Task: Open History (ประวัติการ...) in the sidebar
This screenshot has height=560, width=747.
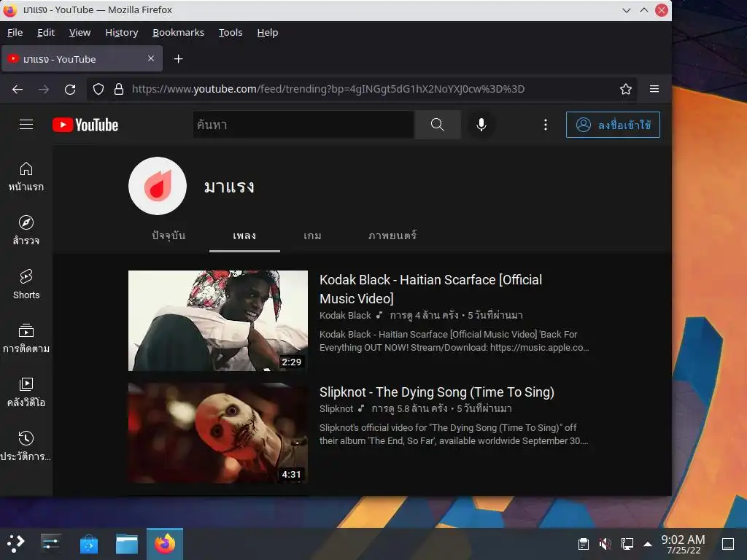Action: tap(26, 446)
